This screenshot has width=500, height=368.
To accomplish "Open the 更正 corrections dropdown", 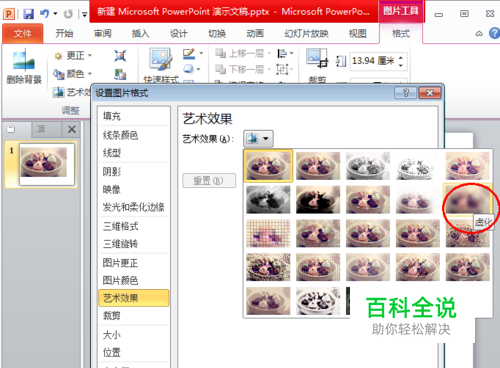I will (73, 55).
